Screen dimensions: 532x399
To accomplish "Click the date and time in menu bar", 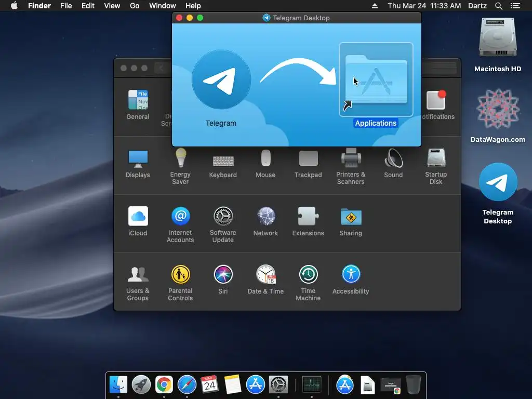I will 424,6.
